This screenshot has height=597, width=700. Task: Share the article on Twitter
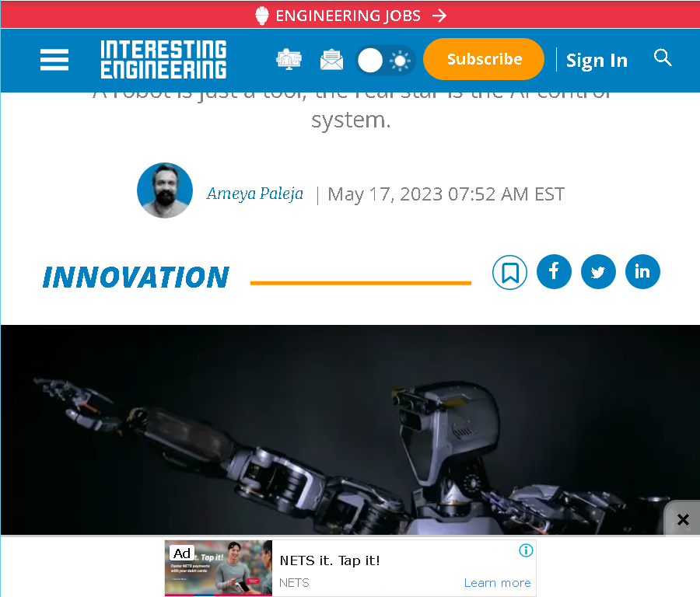click(598, 272)
